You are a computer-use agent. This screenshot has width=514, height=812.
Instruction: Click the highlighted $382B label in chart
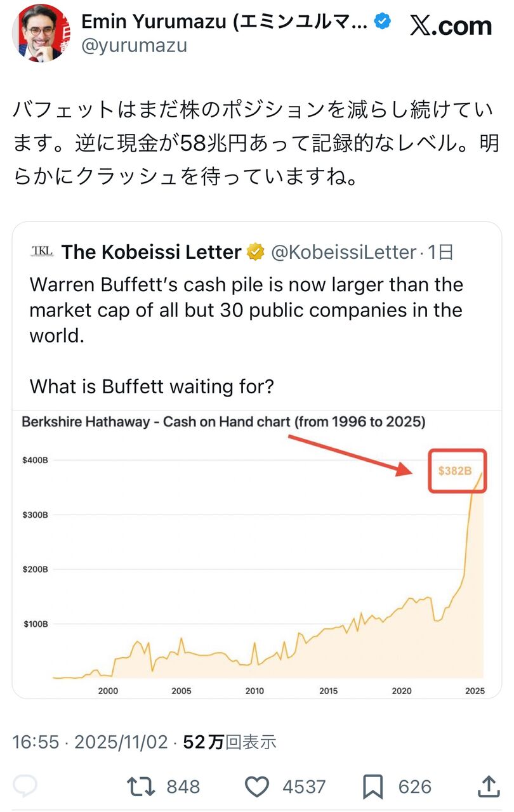click(457, 471)
